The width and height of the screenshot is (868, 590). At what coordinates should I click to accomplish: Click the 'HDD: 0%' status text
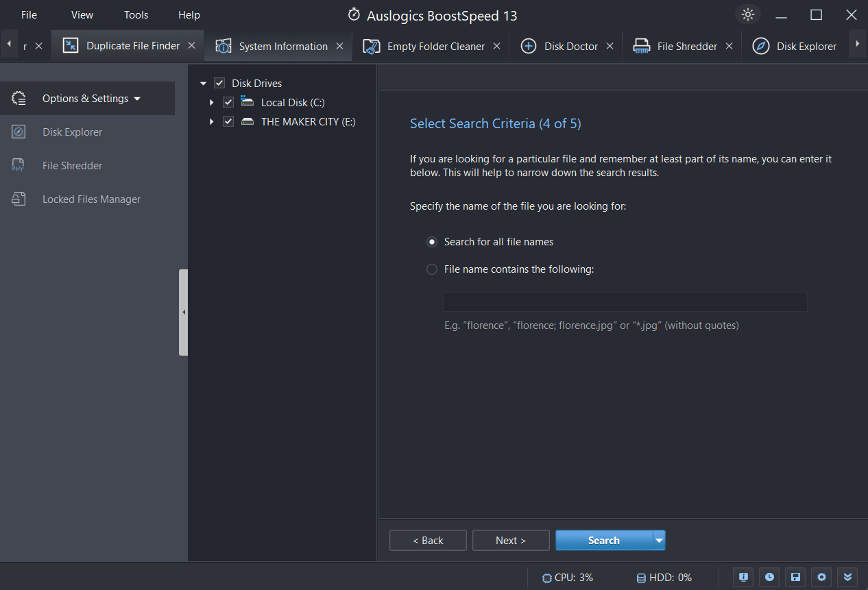point(671,578)
